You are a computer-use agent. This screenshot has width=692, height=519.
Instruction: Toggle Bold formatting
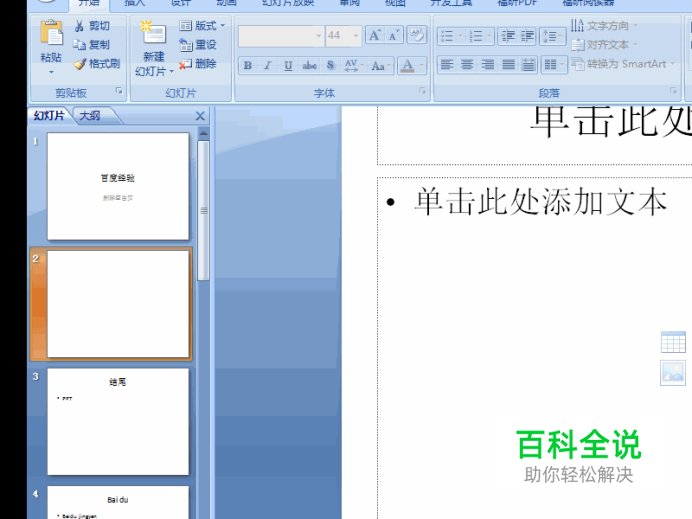coord(248,66)
